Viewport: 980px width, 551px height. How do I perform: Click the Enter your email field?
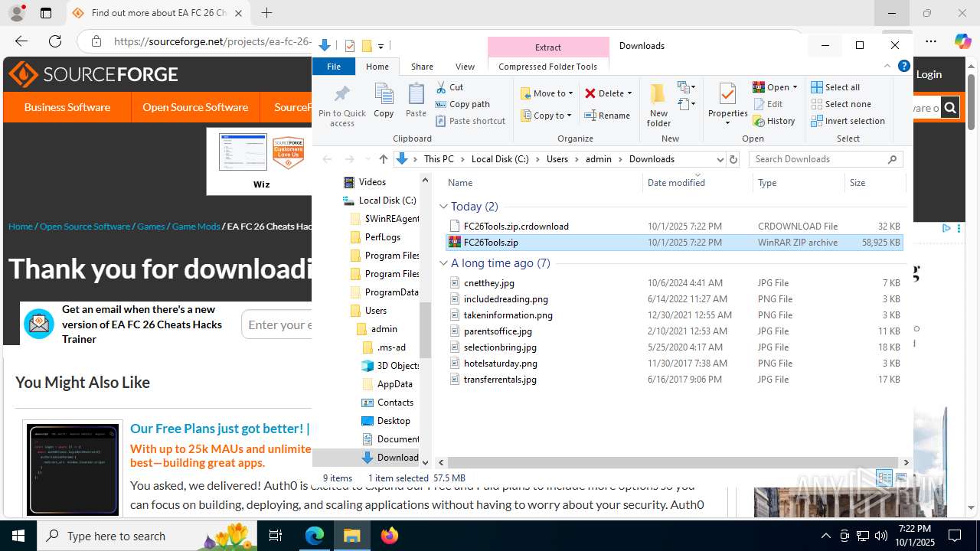(x=277, y=324)
